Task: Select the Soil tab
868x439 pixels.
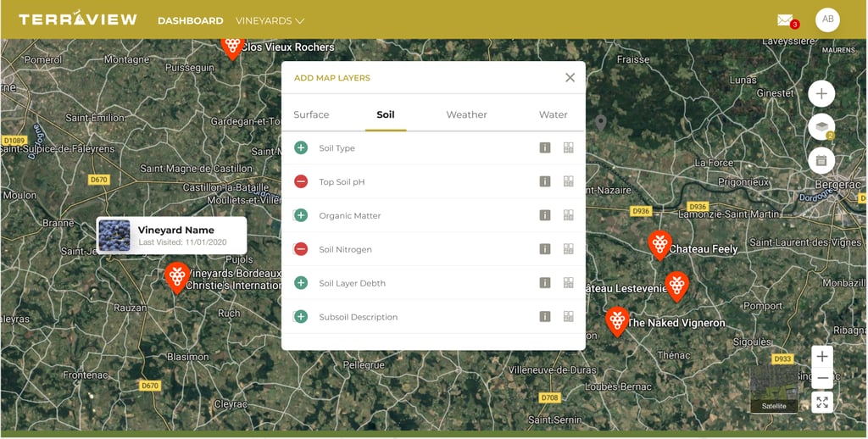Action: (x=386, y=114)
